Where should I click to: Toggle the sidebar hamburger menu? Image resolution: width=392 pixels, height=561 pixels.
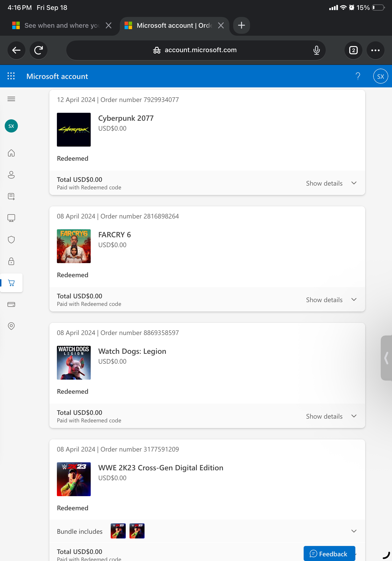pos(11,99)
